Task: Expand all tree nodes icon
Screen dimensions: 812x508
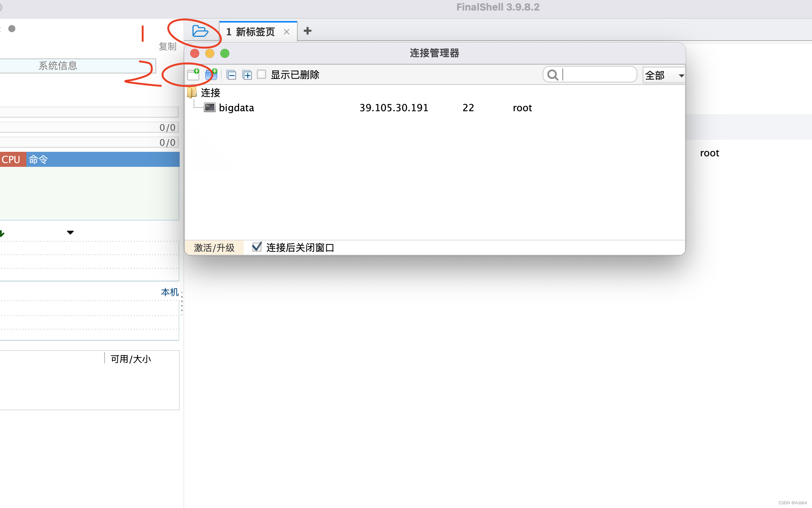Action: click(x=247, y=75)
